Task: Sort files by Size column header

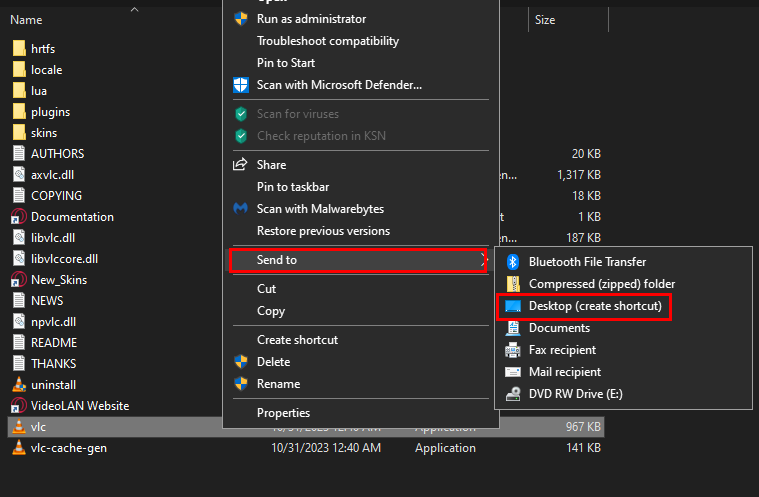Action: pyautogui.click(x=545, y=20)
